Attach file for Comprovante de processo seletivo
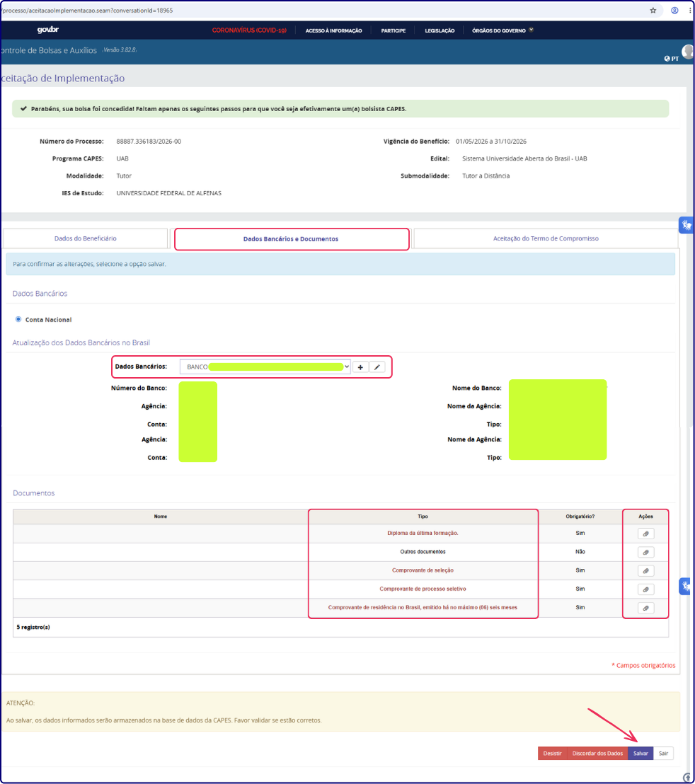Screen dimensions: 695x784 point(645,589)
